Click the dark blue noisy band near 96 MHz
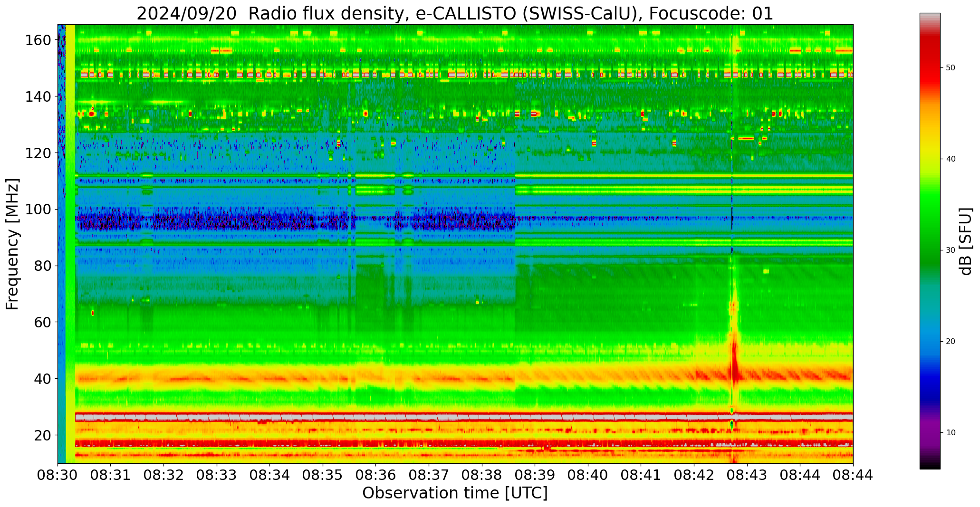 point(295,221)
